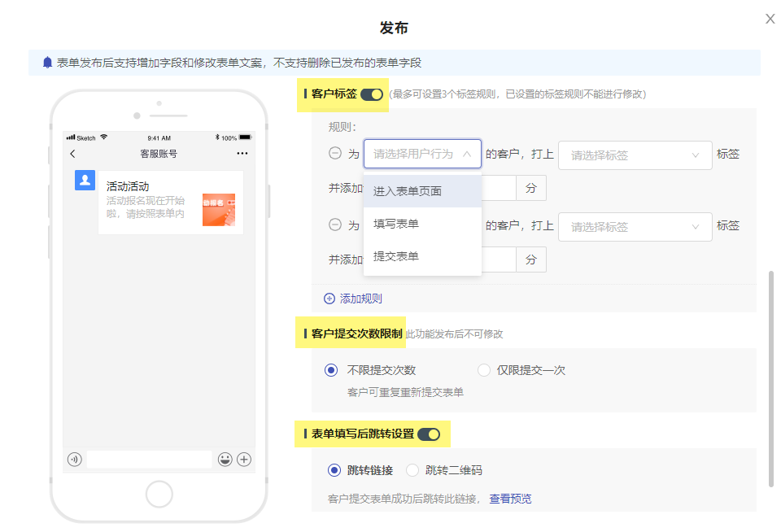The height and width of the screenshot is (532, 781).
Task: Open first rule's 请选择标签 dropdown
Action: [x=635, y=155]
